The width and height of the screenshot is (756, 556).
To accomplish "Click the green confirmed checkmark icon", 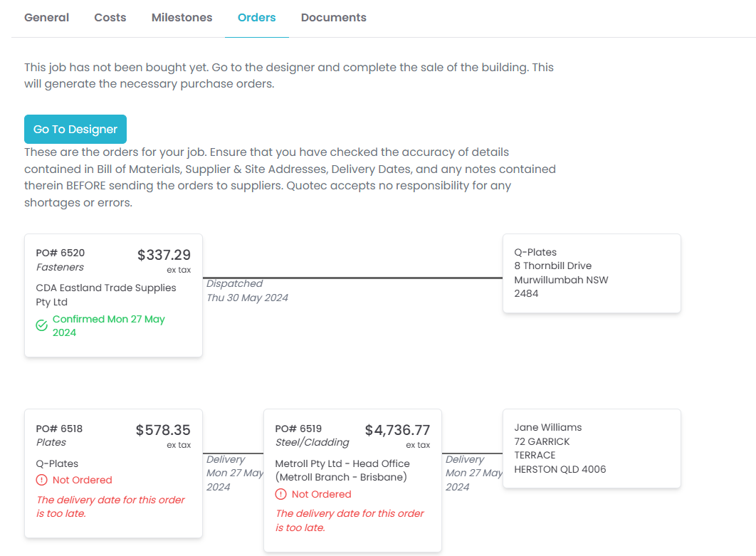I will [42, 326].
